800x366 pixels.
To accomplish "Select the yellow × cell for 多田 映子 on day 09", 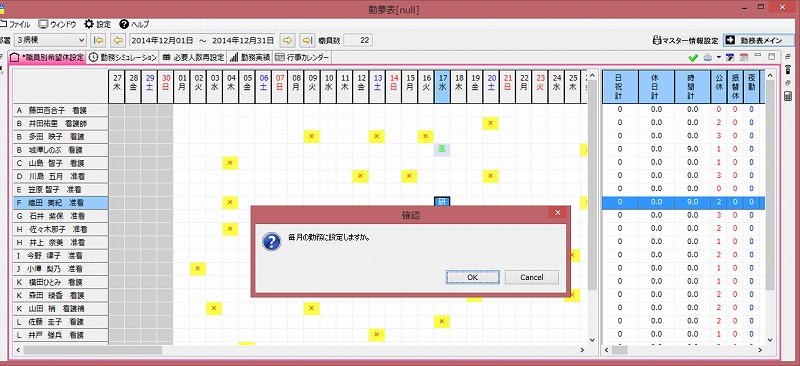I will (x=311, y=136).
